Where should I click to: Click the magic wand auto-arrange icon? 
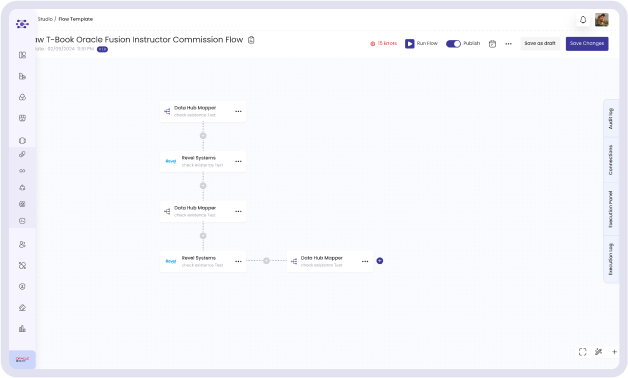(598, 352)
